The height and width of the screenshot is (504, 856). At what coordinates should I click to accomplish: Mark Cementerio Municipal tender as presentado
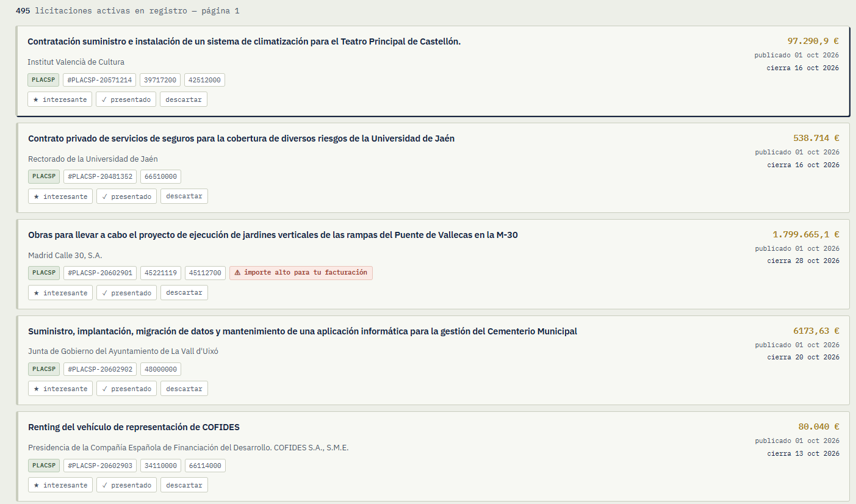(x=126, y=389)
